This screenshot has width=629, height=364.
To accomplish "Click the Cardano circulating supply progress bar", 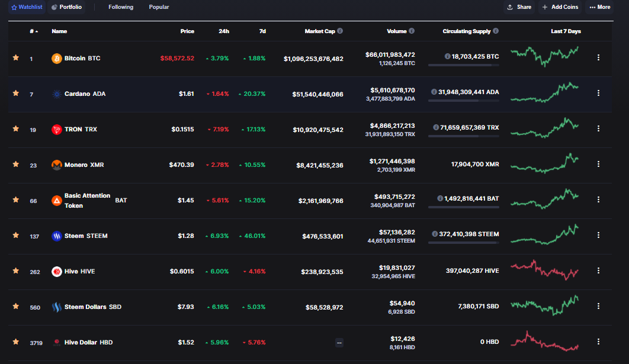I will 463,101.
